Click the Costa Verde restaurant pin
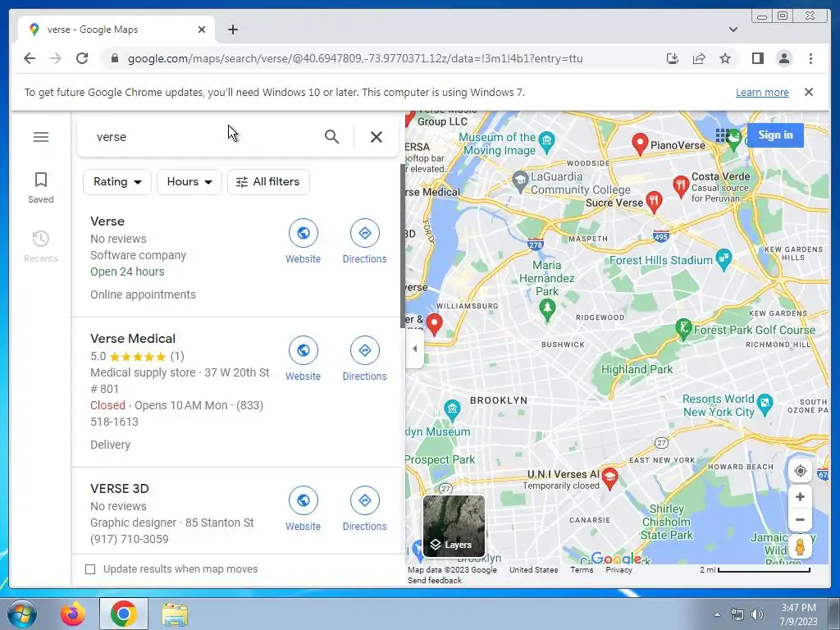The height and width of the screenshot is (630, 840). pos(680,186)
